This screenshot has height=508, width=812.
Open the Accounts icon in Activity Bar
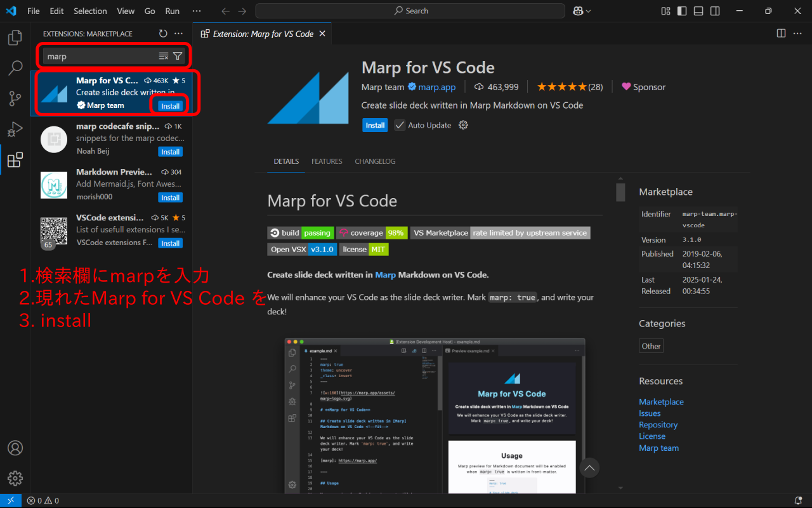(15, 448)
